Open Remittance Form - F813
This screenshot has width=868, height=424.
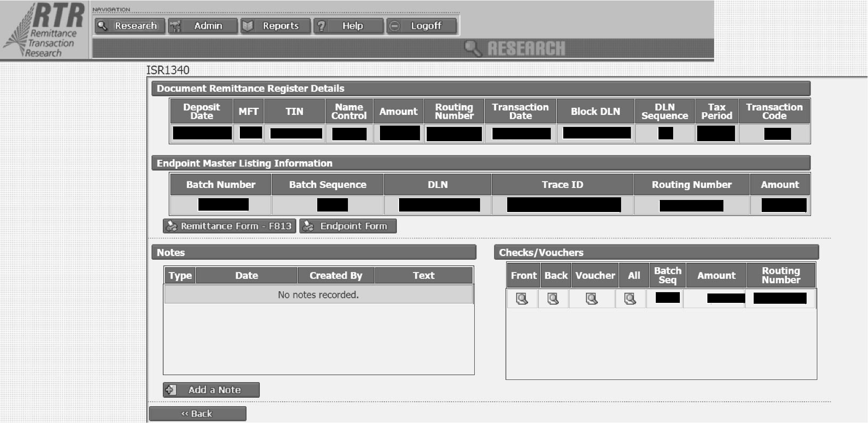click(x=230, y=226)
